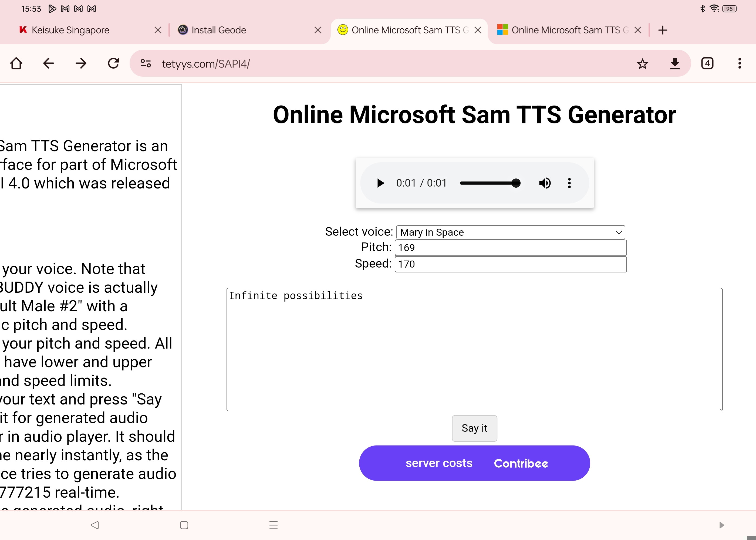Bookmark this page with the star icon

pyautogui.click(x=642, y=63)
